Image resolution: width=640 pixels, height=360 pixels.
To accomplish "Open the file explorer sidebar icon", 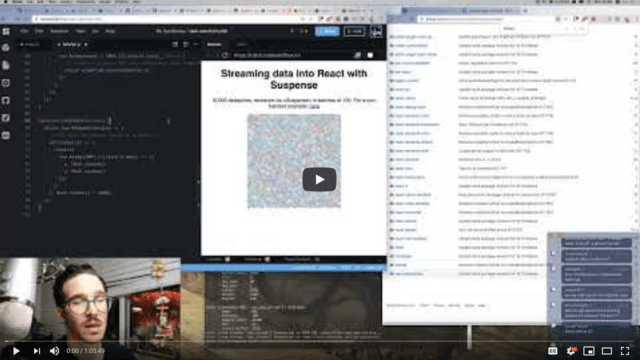I will pos(6,65).
